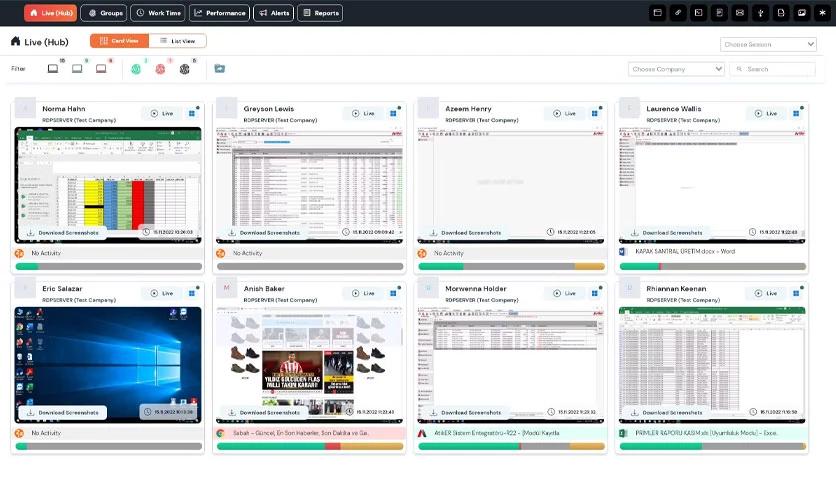The width and height of the screenshot is (836, 484).
Task: Go to the Reports tab
Action: click(x=320, y=13)
